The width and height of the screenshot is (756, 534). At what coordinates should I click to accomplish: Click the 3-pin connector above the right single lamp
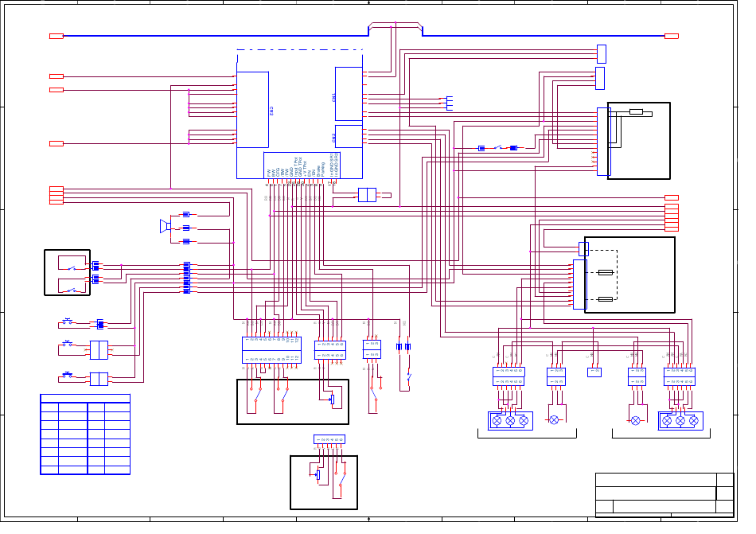point(637,376)
